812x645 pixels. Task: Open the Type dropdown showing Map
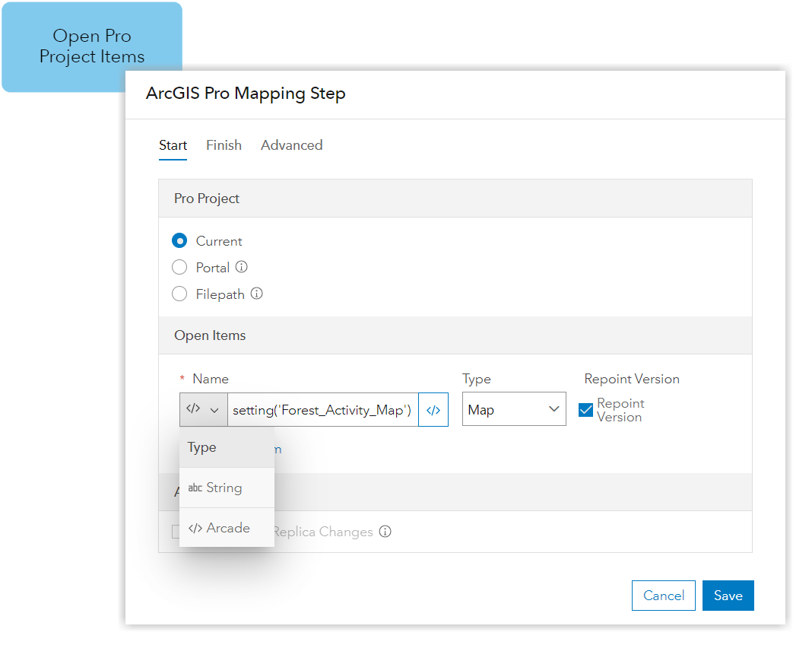click(513, 409)
